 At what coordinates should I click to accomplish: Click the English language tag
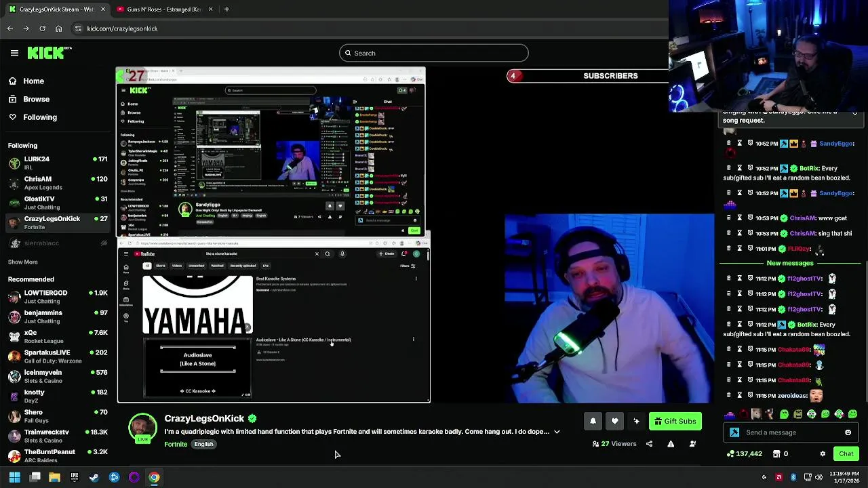tap(203, 444)
